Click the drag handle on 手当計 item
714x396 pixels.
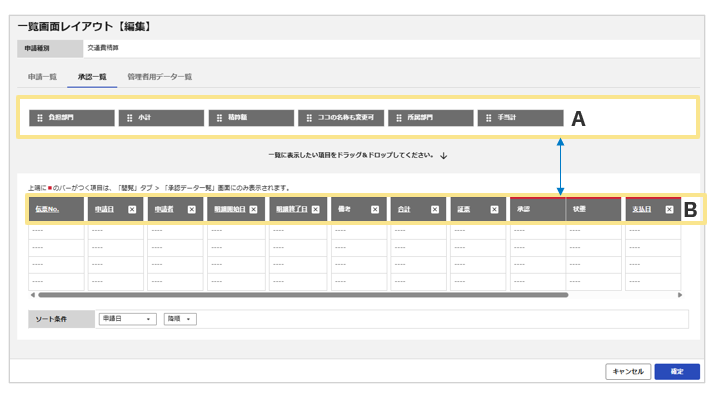488,118
